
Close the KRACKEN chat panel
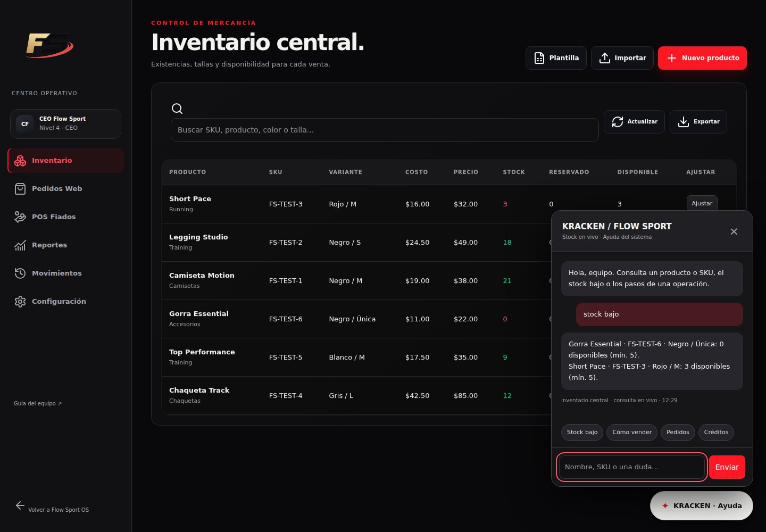[734, 231]
